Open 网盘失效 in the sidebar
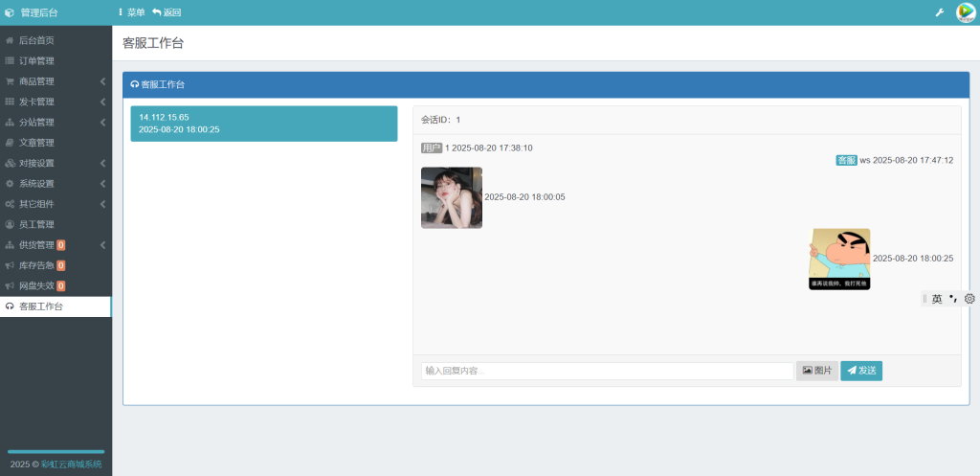The image size is (980, 476). pyautogui.click(x=56, y=285)
